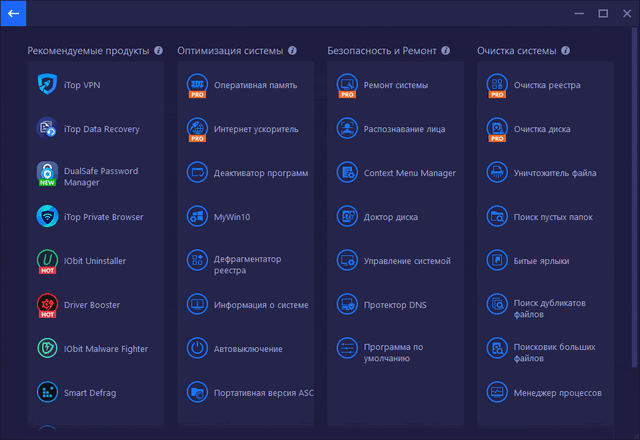Show info for Рекомендуемые продукты
Viewport: 640px width, 440px height.
coord(158,51)
